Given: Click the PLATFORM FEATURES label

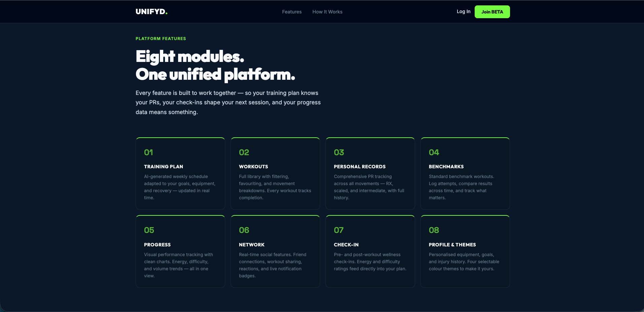Looking at the screenshot, I should pyautogui.click(x=161, y=39).
